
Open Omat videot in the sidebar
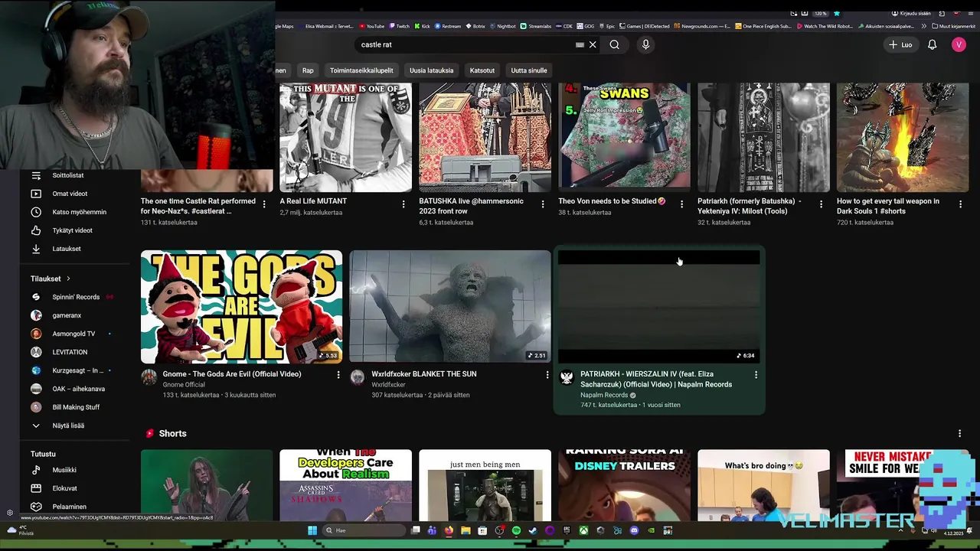[x=70, y=194]
